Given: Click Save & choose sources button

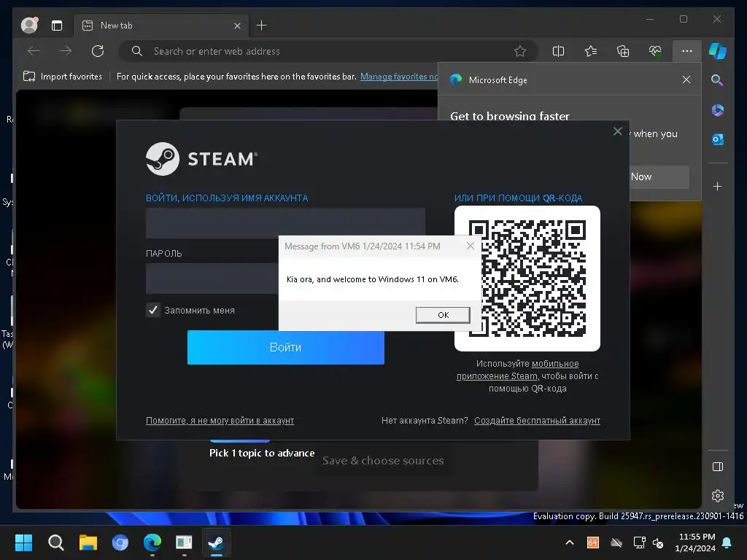Looking at the screenshot, I should [x=383, y=461].
